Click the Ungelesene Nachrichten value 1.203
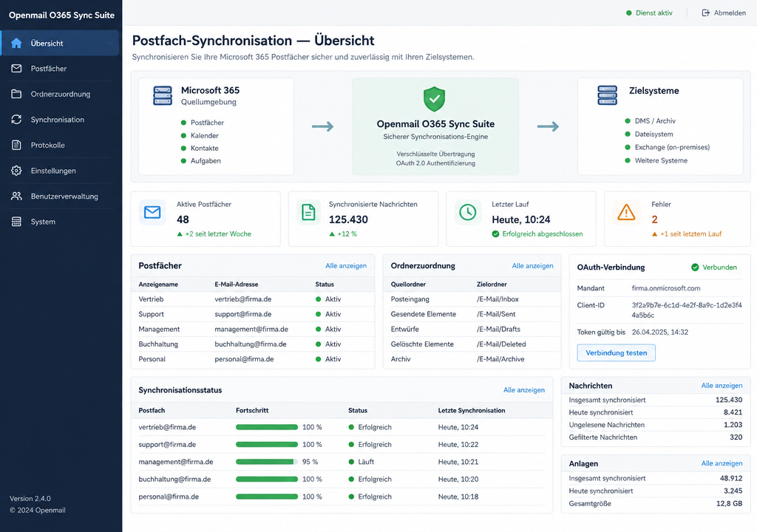This screenshot has width=757, height=532. pos(733,424)
